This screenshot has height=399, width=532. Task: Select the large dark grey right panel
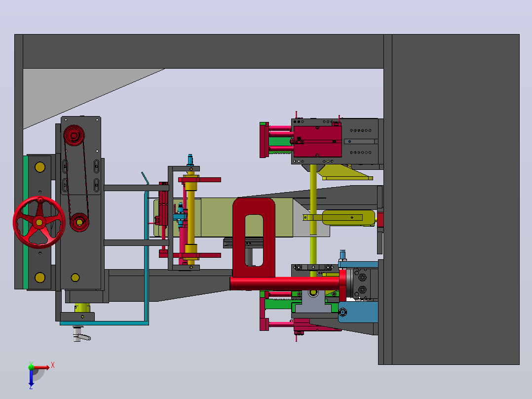456,199
